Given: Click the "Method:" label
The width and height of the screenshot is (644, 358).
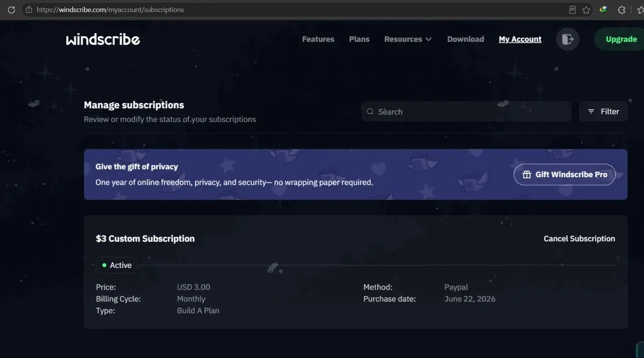Looking at the screenshot, I should coord(378,287).
